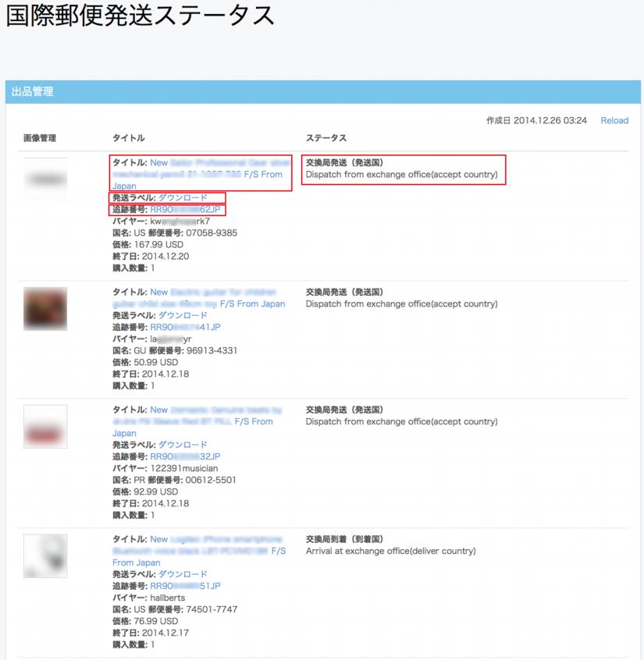The height and width of the screenshot is (660, 644).
Task: Click the Reload link
Action: point(614,120)
